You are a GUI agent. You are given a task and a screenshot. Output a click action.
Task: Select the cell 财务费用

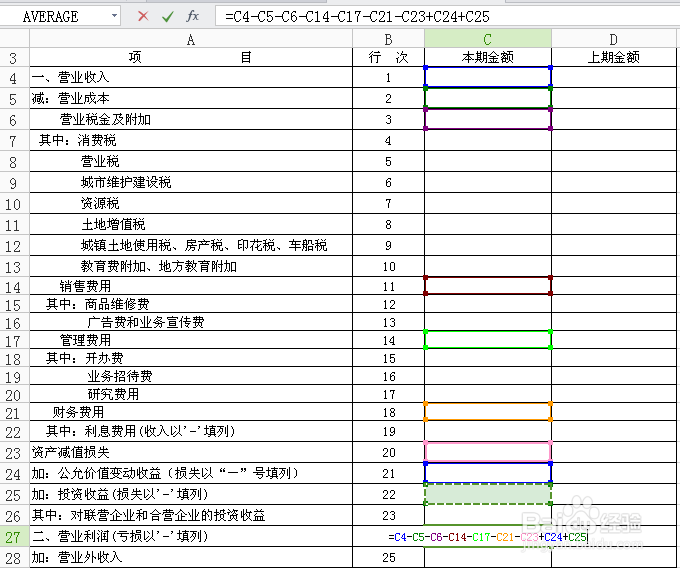point(191,412)
